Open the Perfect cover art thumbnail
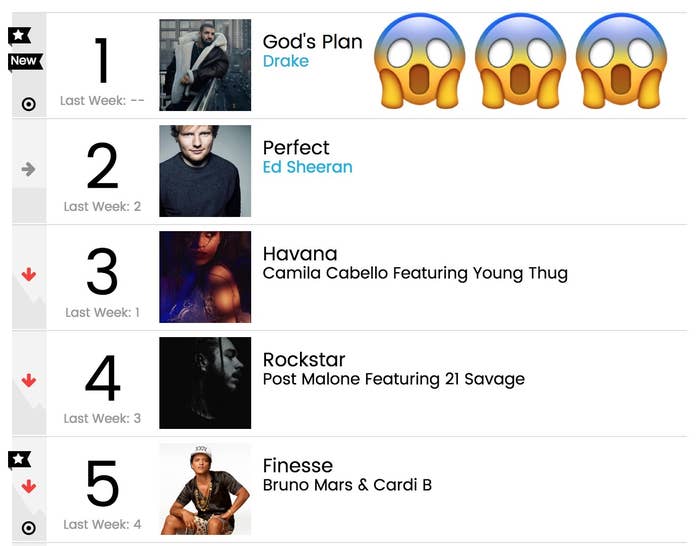This screenshot has height=546, width=700. (205, 171)
